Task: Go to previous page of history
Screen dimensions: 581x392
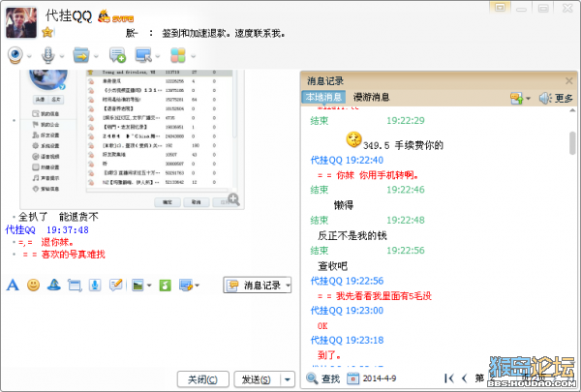Action: pos(465,378)
